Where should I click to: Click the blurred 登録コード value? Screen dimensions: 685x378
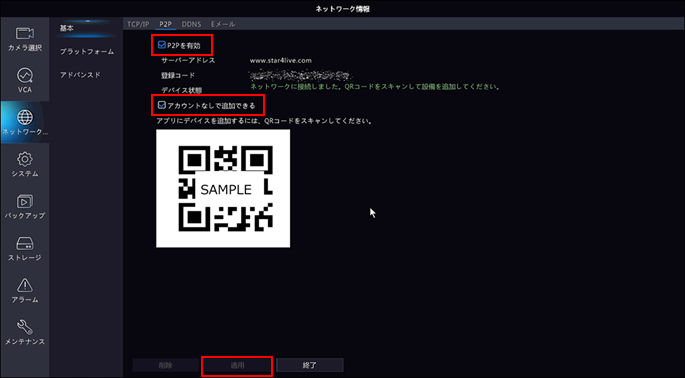300,75
